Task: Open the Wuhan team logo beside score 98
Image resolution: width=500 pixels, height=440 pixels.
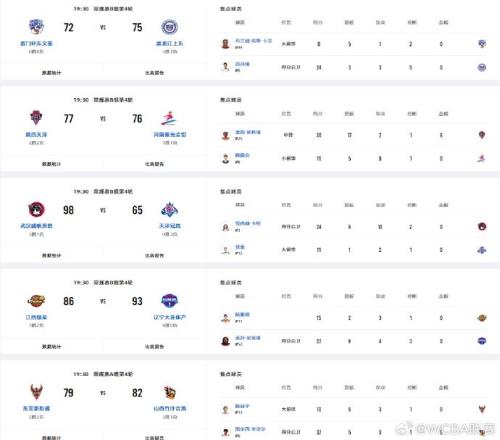Action: 36,209
